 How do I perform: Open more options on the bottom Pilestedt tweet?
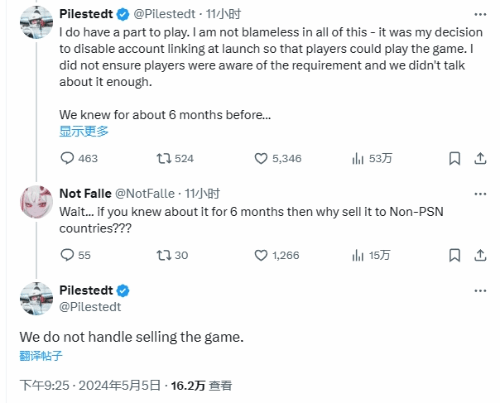click(x=480, y=291)
